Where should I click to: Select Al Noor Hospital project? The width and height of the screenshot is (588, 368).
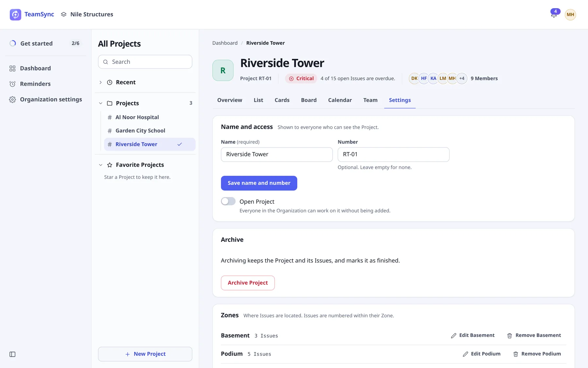pos(150,117)
